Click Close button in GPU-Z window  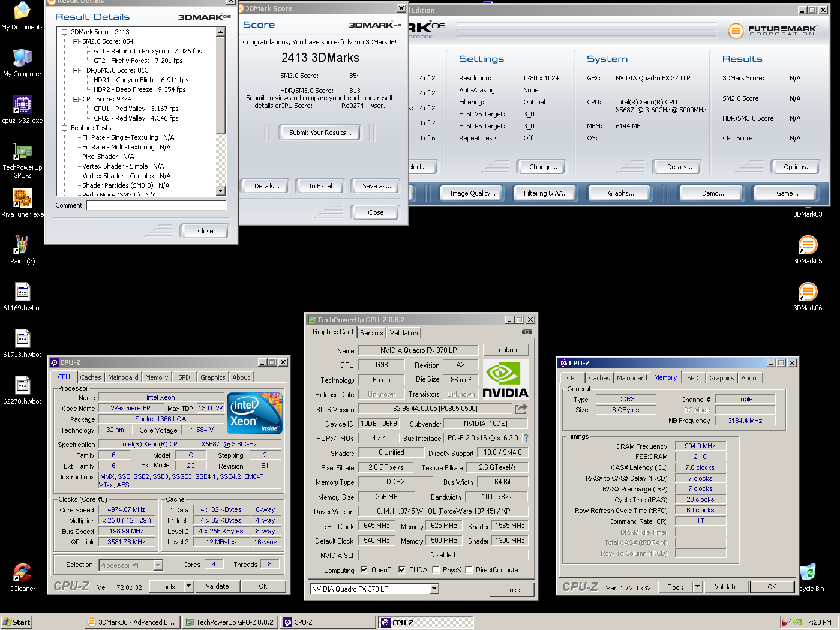pos(512,590)
